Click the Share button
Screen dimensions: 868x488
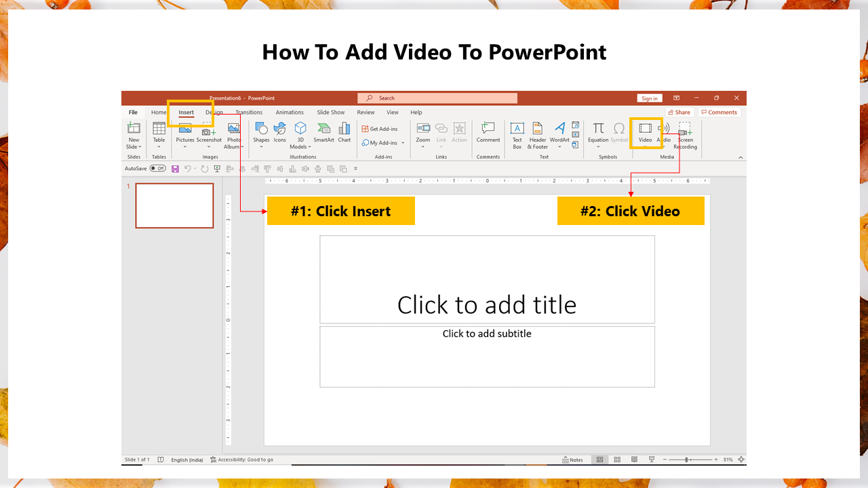[679, 113]
